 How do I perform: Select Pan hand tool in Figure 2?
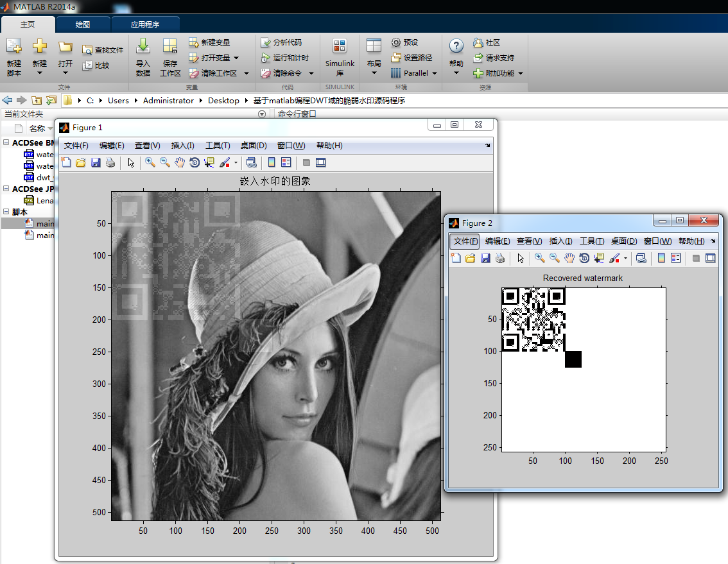coord(569,258)
